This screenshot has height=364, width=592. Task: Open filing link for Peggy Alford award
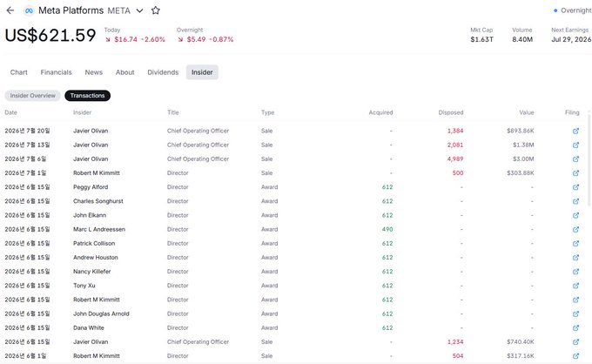[x=575, y=187]
